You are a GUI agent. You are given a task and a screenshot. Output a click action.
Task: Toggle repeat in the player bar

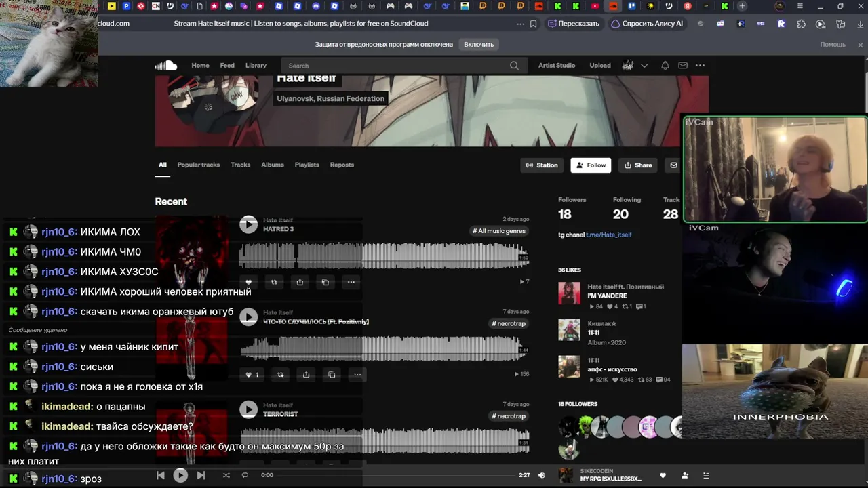(x=245, y=475)
